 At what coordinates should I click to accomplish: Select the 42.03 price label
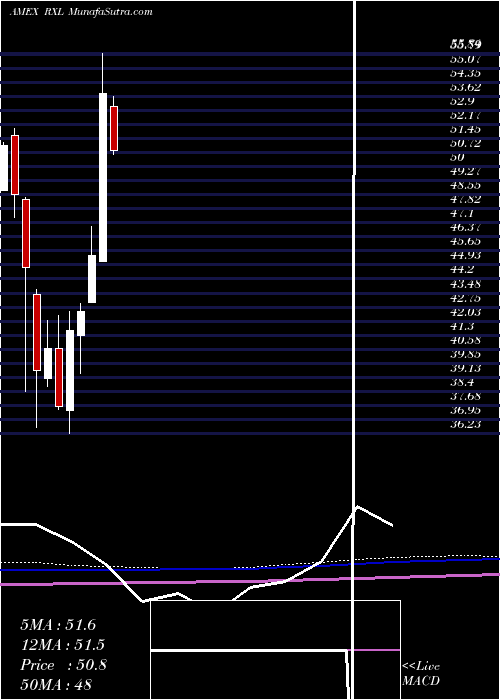(465, 312)
